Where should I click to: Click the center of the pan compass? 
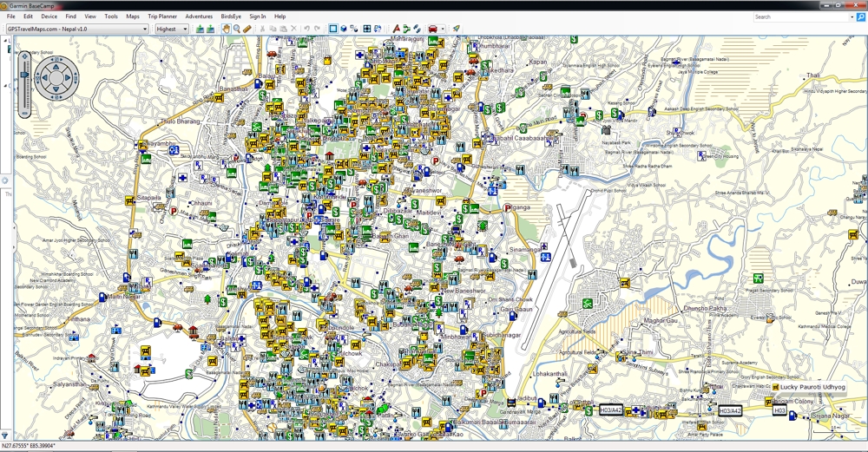(56, 78)
